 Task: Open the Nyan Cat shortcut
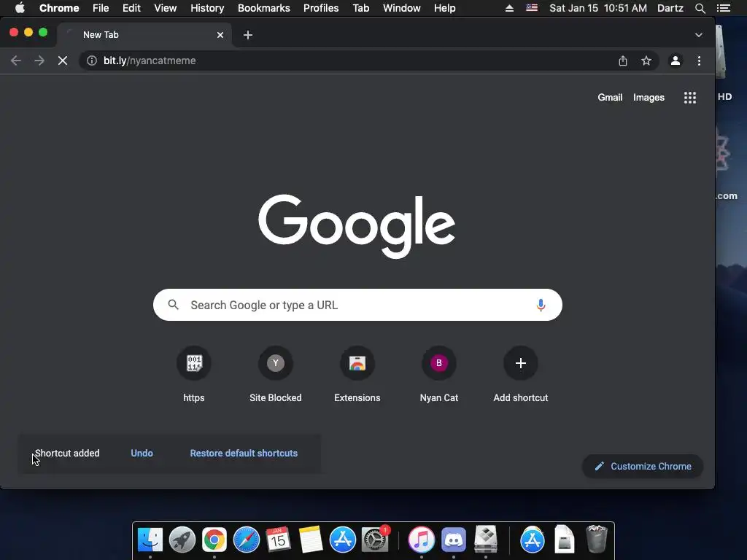click(x=438, y=375)
